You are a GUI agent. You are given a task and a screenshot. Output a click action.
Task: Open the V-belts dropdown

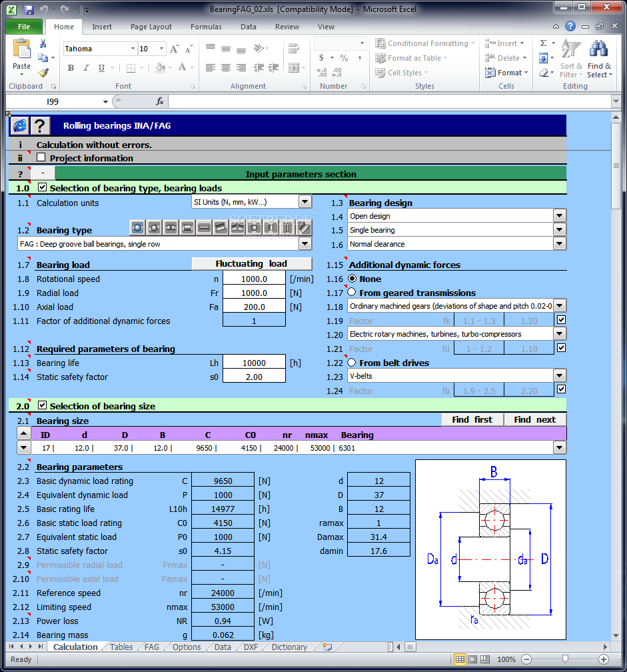[560, 376]
